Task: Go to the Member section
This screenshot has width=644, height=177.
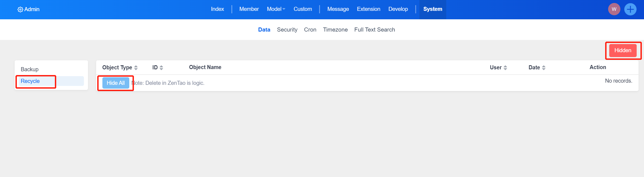Action: [249, 9]
